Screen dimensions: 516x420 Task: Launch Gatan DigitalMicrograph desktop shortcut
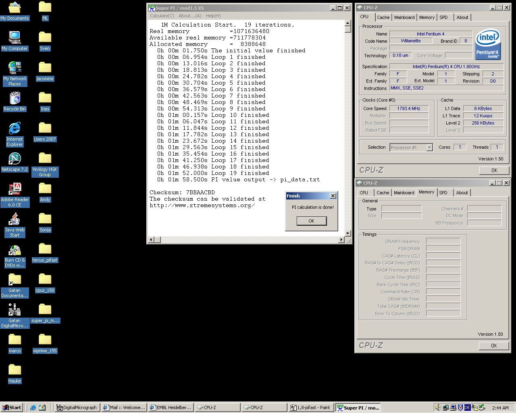[15, 316]
